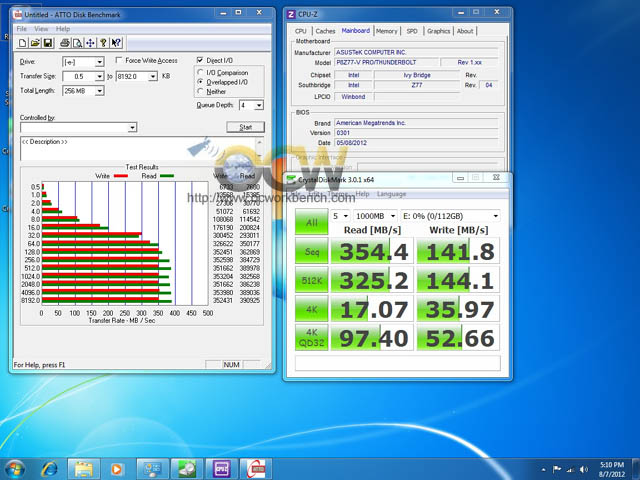Viewport: 640px width, 480px height.
Task: Click CrystalDiskMark empty comment field
Action: coord(398,363)
